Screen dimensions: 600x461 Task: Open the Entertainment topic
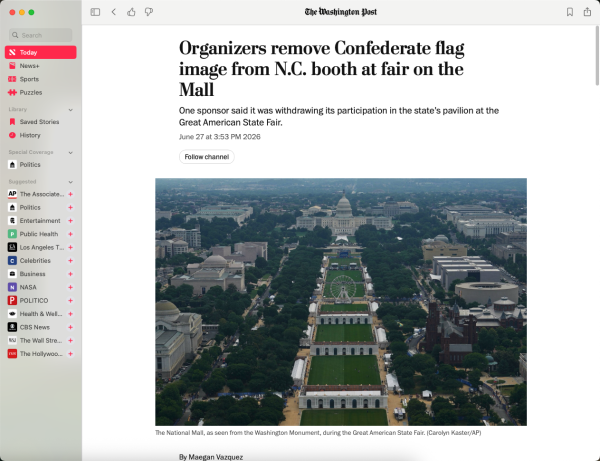(36, 221)
